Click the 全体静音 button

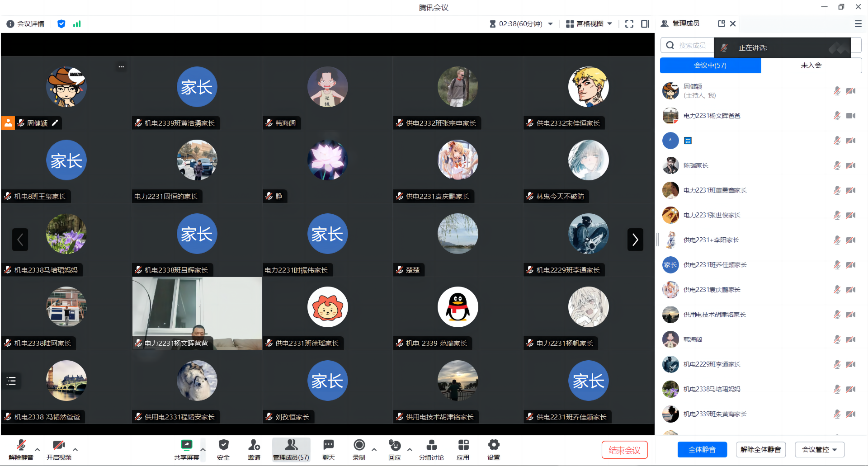point(702,449)
